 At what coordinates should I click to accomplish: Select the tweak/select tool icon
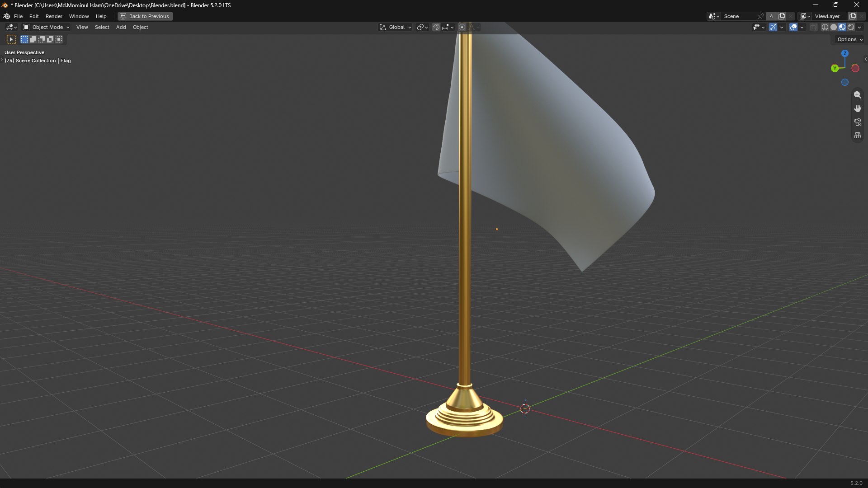click(11, 40)
